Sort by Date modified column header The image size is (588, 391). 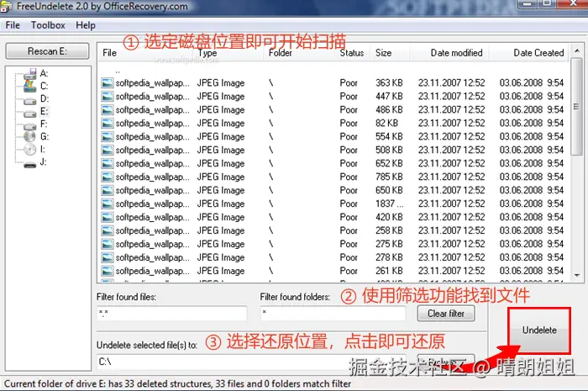click(x=449, y=53)
